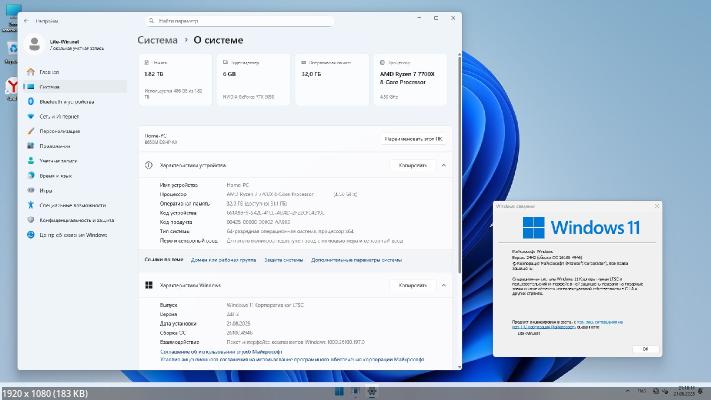Copy the device specifications
Image resolution: width=711 pixels, height=400 pixels.
pos(412,165)
